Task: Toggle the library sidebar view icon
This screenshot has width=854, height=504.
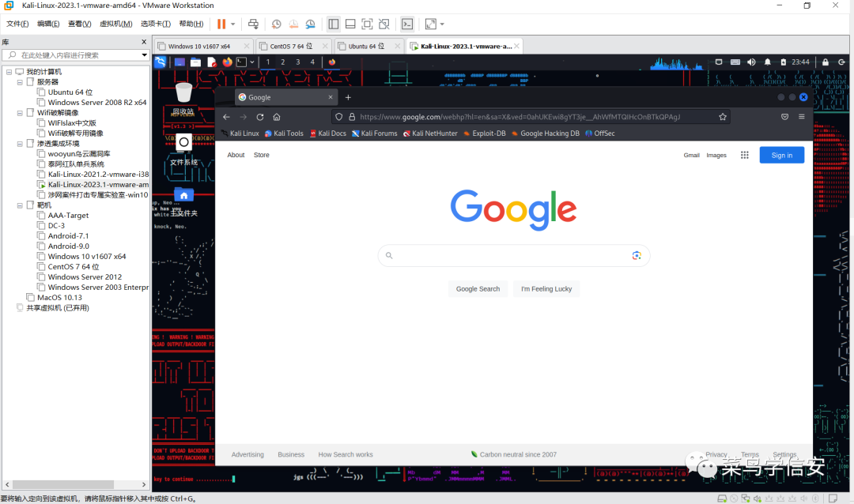Action: point(334,24)
